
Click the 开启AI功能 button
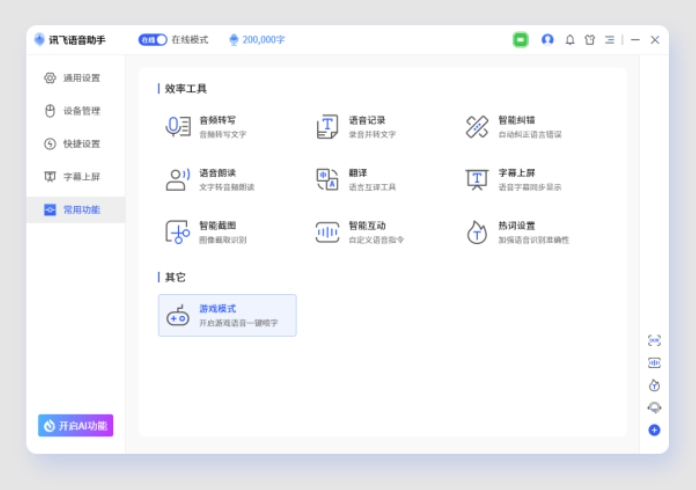click(75, 426)
